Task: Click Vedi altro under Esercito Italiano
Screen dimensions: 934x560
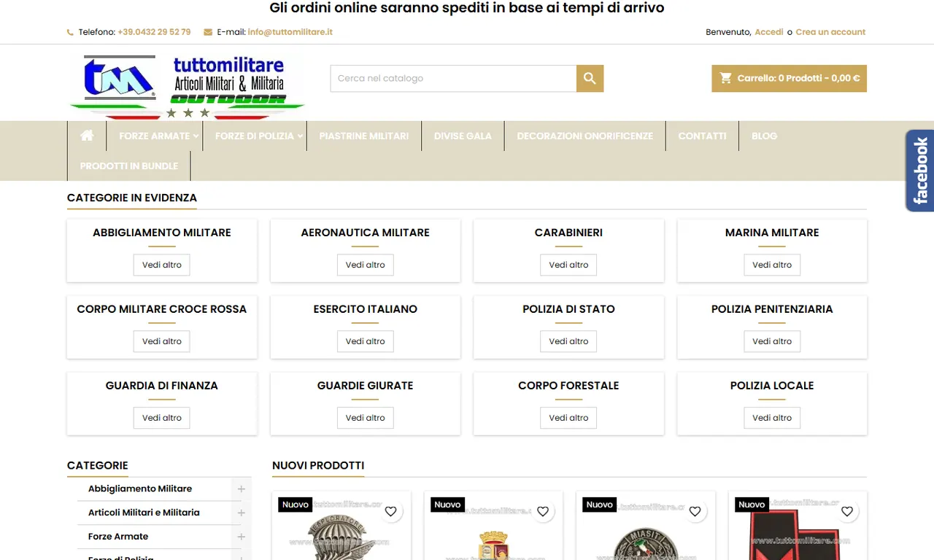Action: pos(366,341)
